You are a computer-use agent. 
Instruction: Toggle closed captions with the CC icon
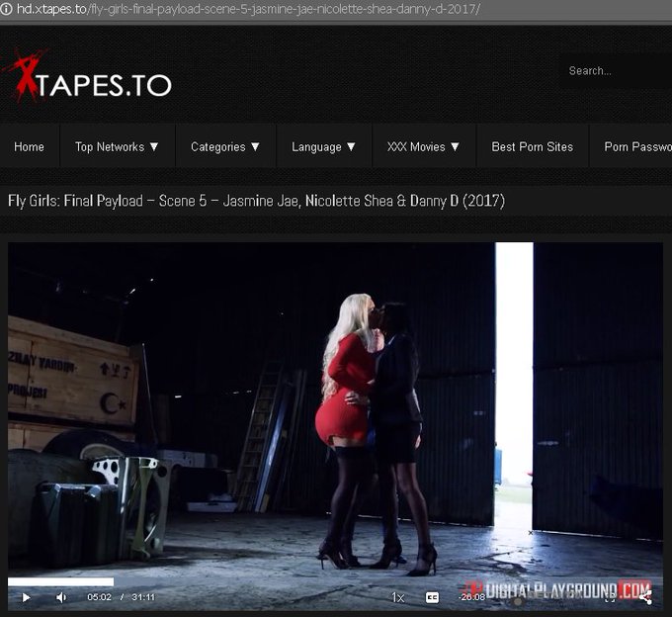pos(432,597)
